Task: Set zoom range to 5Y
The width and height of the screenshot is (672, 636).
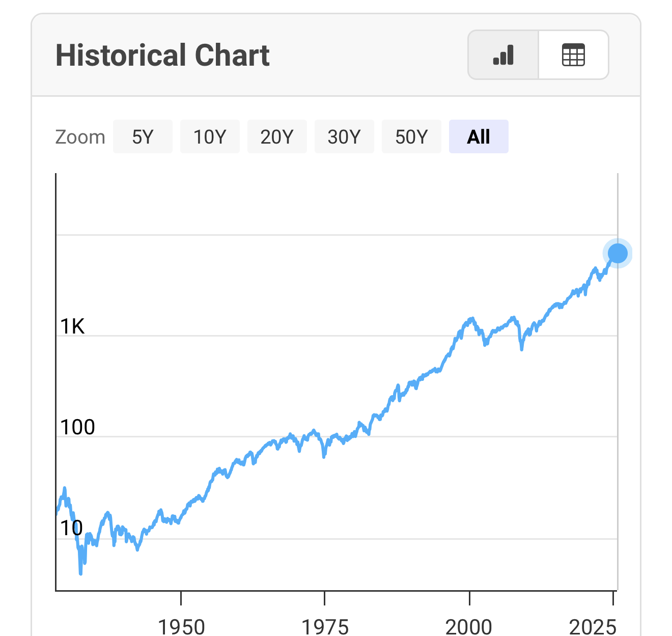Action: [x=143, y=136]
